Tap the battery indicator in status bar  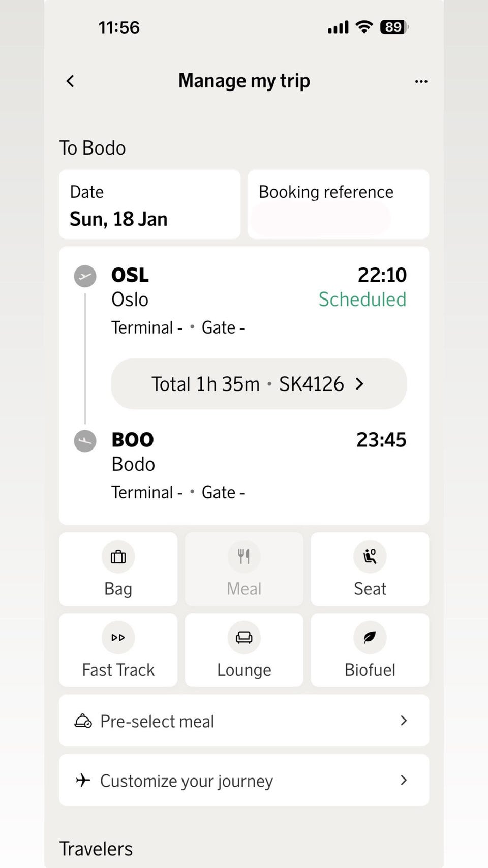(394, 27)
